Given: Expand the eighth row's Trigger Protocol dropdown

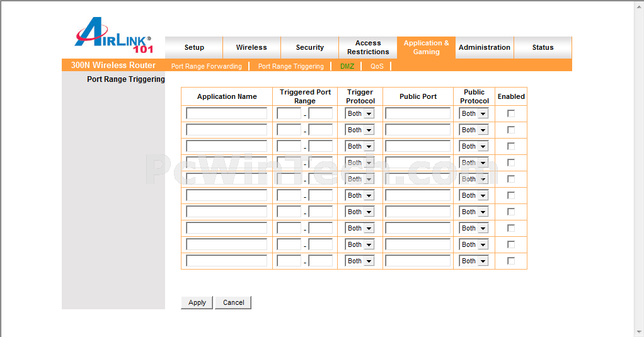Looking at the screenshot, I should tap(360, 229).
